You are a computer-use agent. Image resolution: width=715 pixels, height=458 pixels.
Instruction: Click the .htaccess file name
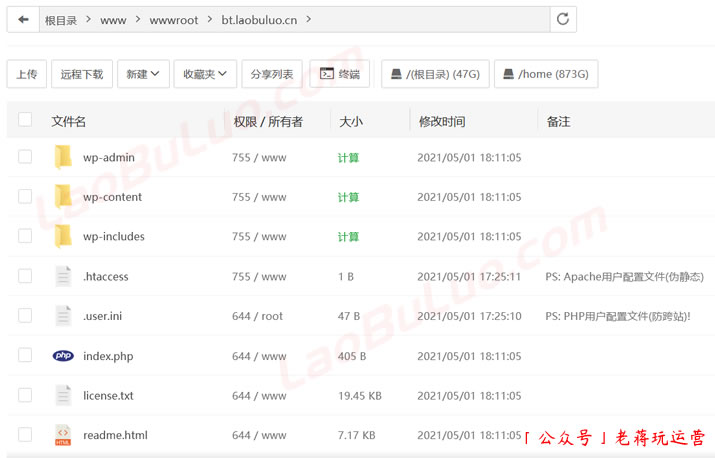point(106,276)
